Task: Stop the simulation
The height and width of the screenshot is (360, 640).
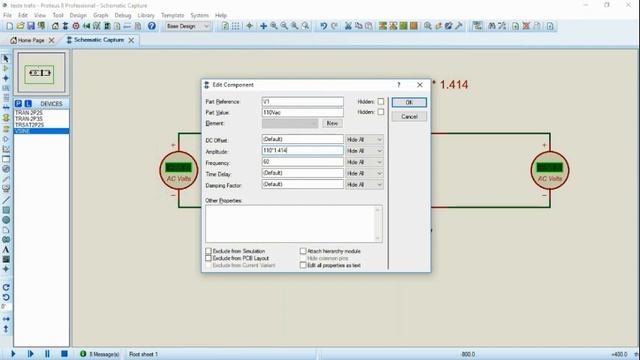Action: pos(64,353)
